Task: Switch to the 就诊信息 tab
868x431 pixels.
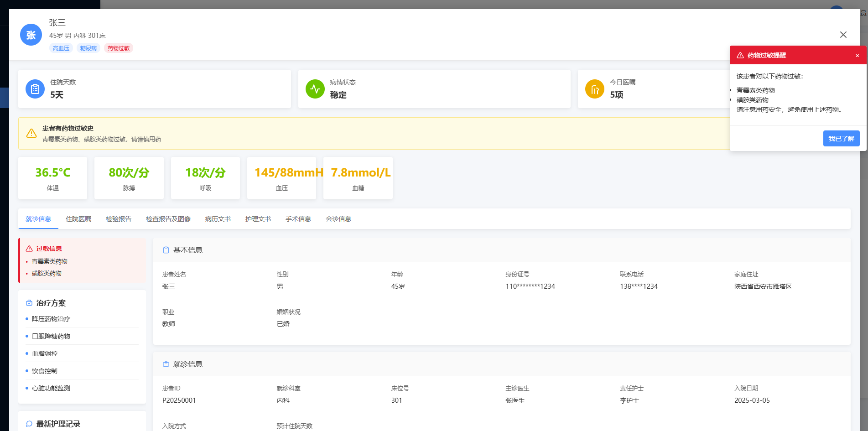Action: pyautogui.click(x=38, y=219)
